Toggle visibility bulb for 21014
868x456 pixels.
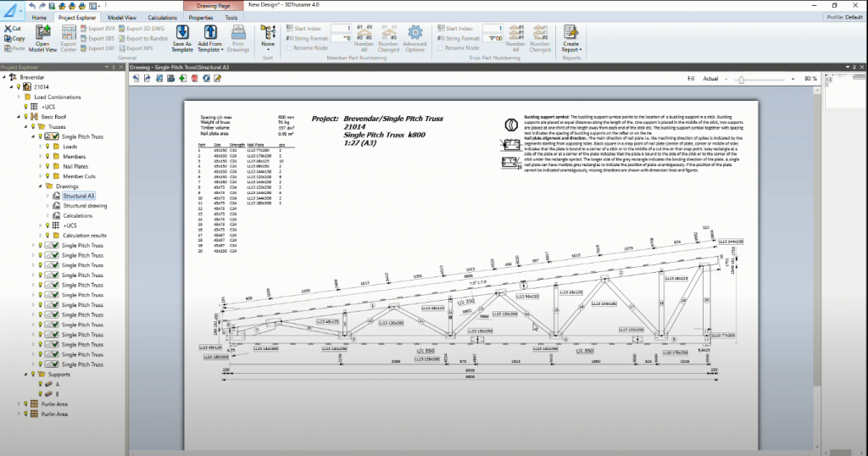19,87
